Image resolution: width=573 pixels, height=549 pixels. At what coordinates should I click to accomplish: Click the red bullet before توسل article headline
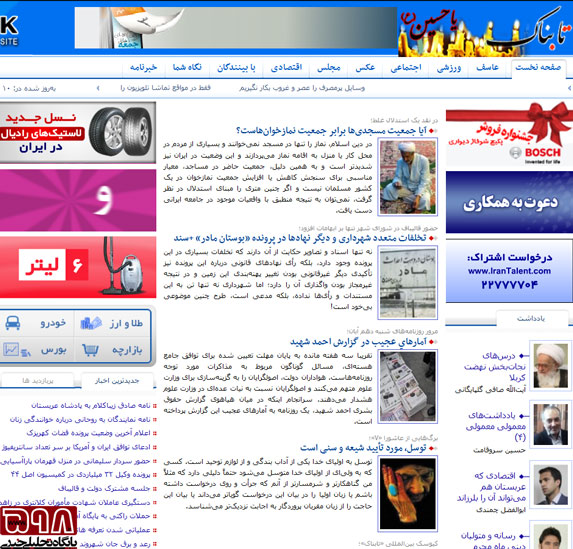pyautogui.click(x=432, y=448)
